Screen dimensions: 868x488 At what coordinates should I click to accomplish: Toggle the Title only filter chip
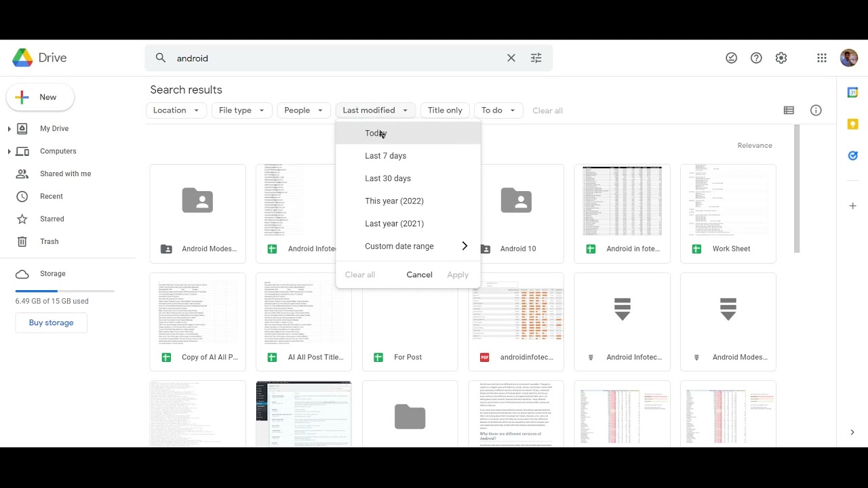(445, 110)
